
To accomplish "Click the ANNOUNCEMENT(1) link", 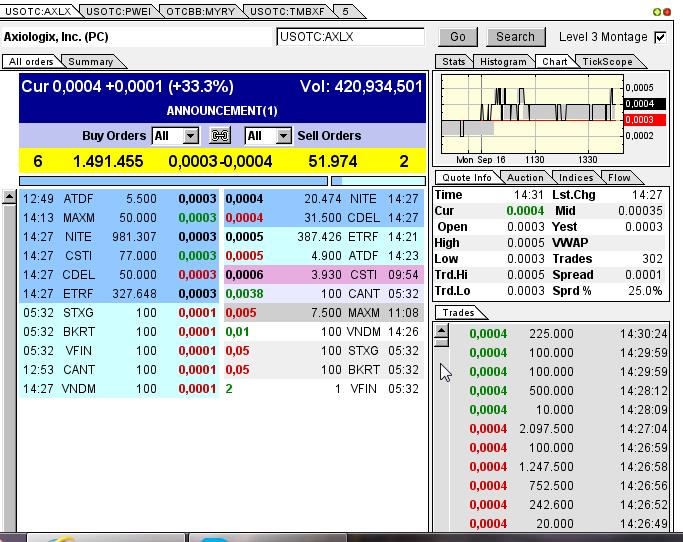I will 222,110.
